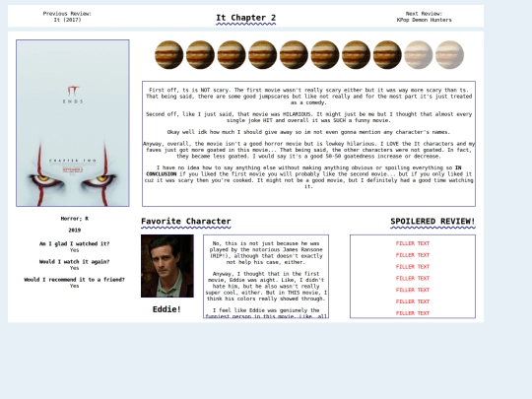Click the first Jupiter rating icon
The height and width of the screenshot is (399, 532).
[169, 55]
